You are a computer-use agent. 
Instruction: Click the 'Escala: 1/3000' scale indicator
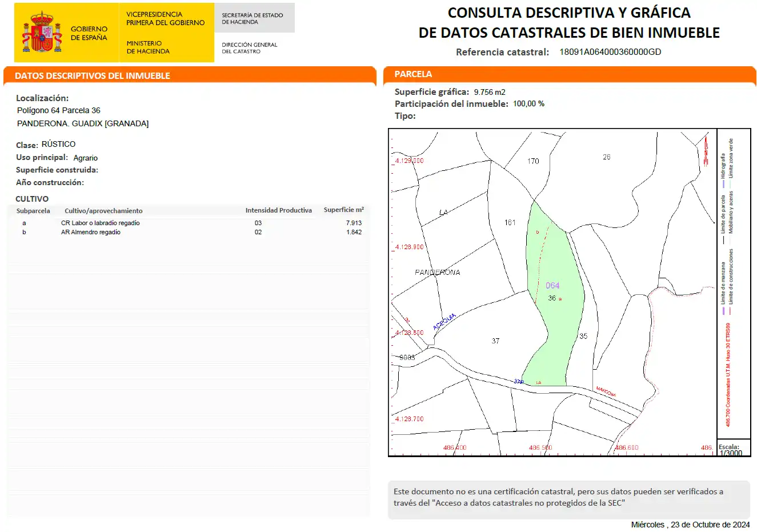pos(731,450)
